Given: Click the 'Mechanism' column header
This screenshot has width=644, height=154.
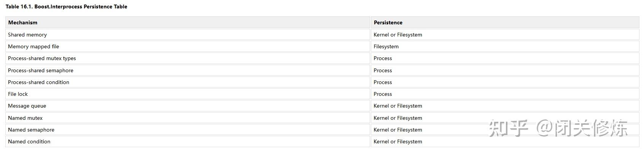Looking at the screenshot, I should pyautogui.click(x=23, y=22).
